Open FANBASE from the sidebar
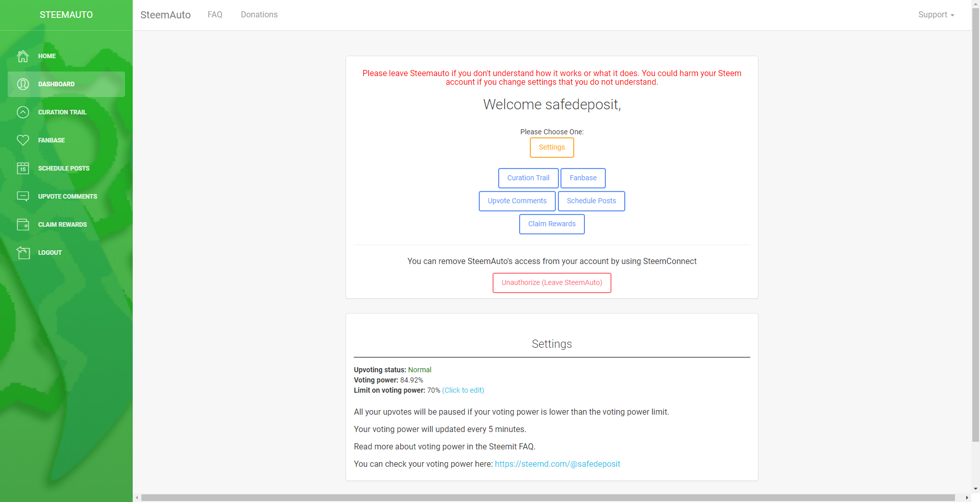This screenshot has width=980, height=502. (66, 140)
